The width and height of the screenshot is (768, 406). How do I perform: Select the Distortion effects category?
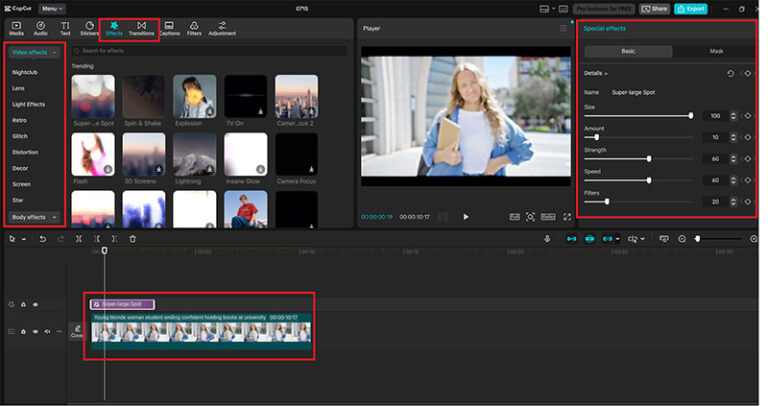tap(25, 152)
